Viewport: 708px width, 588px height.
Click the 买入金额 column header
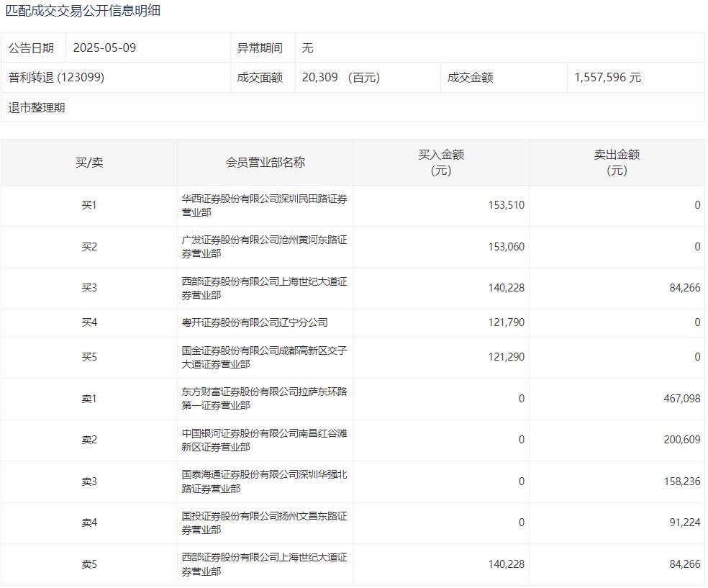440,163
